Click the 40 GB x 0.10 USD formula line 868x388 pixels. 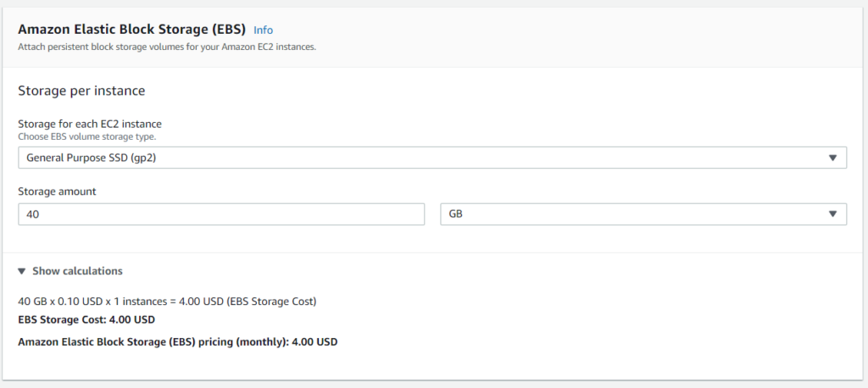pyautogui.click(x=167, y=302)
